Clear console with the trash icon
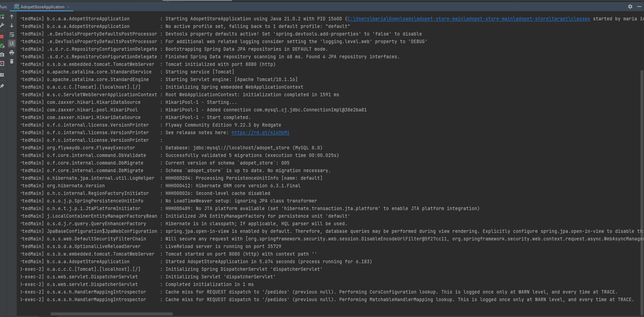 12,61
